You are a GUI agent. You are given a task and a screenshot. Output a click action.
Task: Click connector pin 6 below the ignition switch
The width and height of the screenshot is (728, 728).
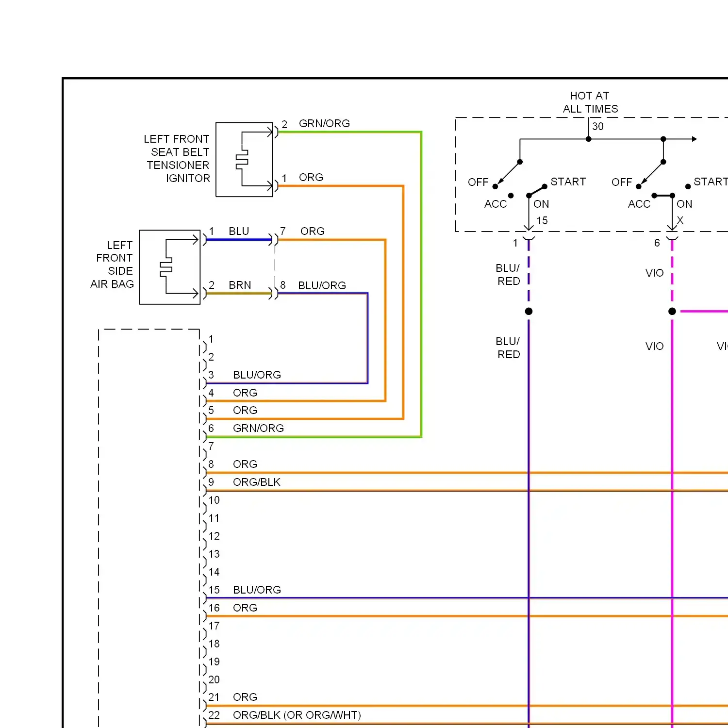coord(657,243)
